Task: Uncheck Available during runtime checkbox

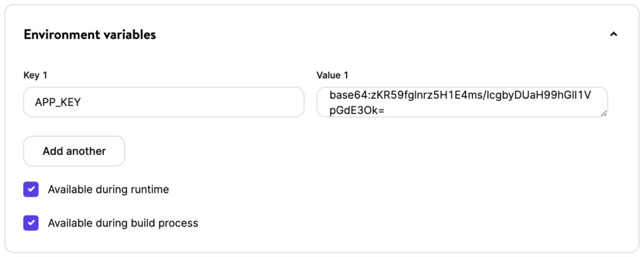Action: click(x=31, y=189)
